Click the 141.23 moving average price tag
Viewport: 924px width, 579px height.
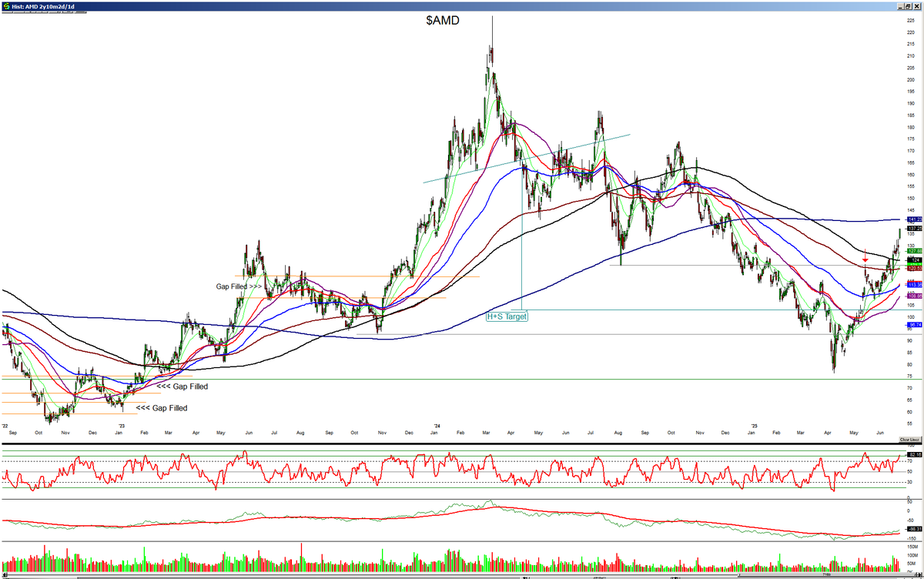coord(915,219)
